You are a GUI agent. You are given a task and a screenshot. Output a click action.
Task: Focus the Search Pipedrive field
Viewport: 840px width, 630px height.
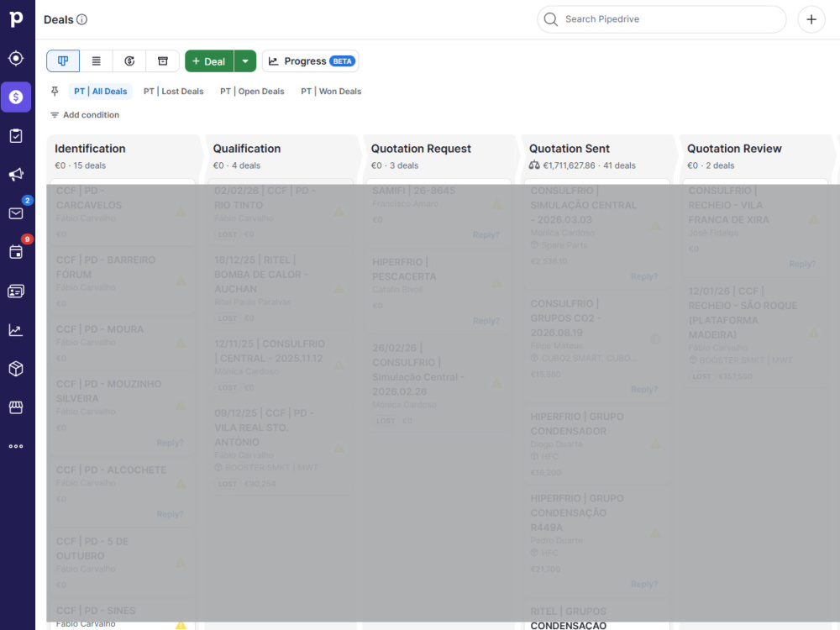662,19
